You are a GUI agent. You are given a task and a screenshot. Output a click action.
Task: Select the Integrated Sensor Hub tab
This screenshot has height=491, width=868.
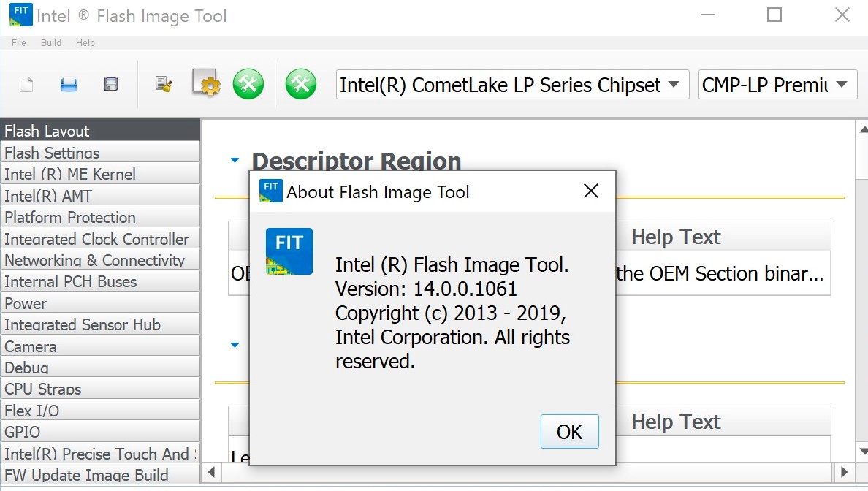pos(99,324)
